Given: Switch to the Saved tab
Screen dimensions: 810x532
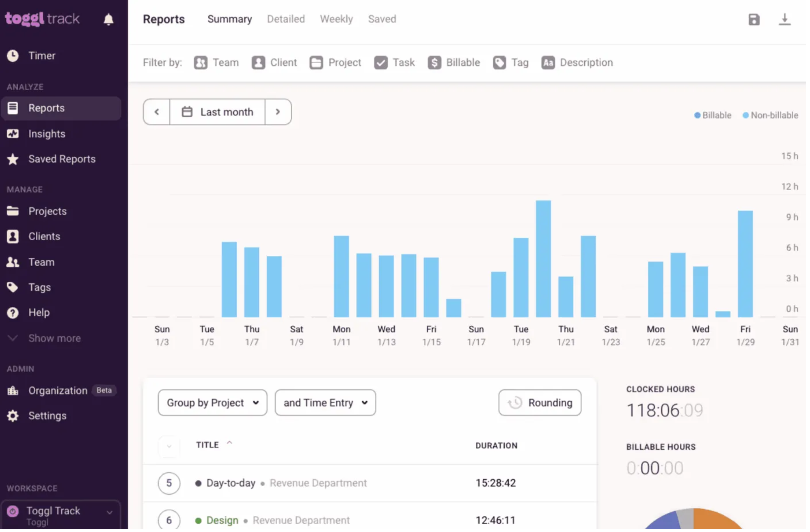Looking at the screenshot, I should [382, 19].
